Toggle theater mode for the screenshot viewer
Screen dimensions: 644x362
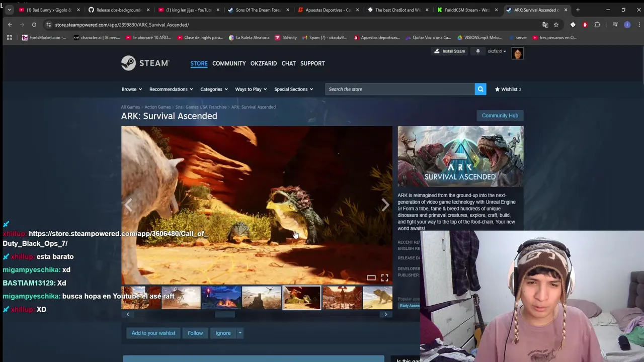point(371,278)
